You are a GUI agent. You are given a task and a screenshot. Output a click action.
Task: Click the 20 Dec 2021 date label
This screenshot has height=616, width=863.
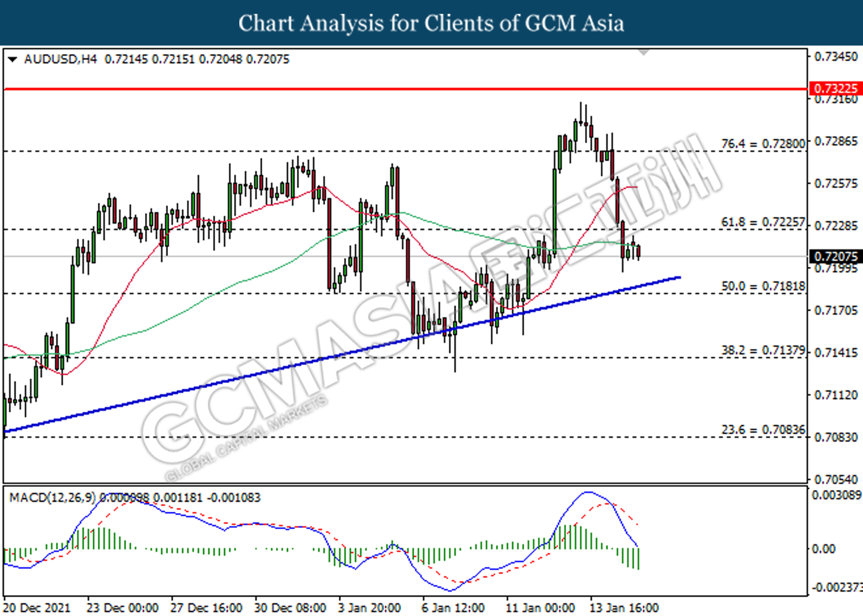[x=37, y=608]
